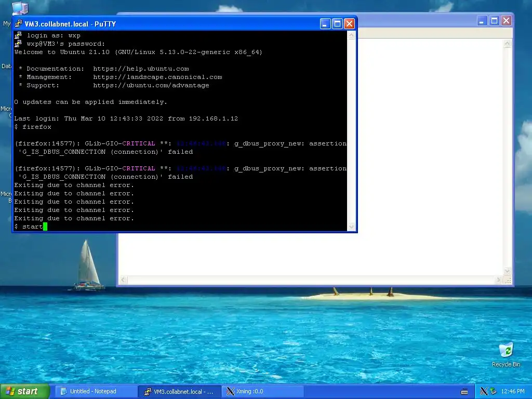Open the Windows Start menu
Viewport: 532px width, 399px height.
tap(25, 392)
